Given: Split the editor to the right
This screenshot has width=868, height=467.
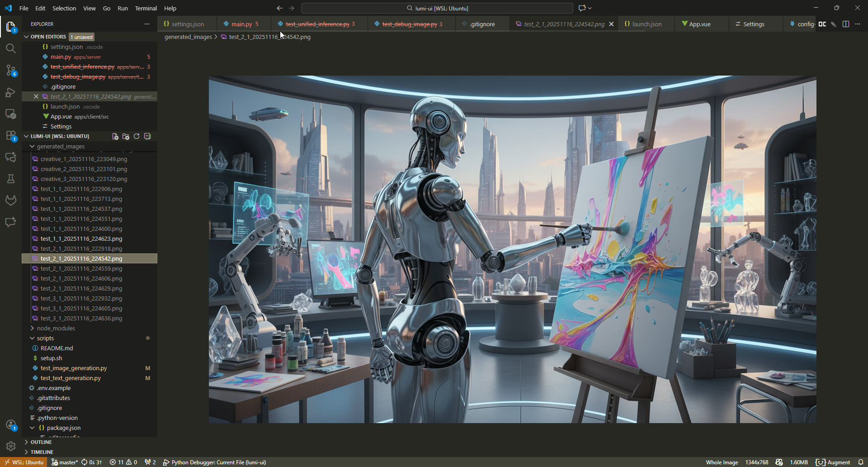Looking at the screenshot, I should pos(846,24).
